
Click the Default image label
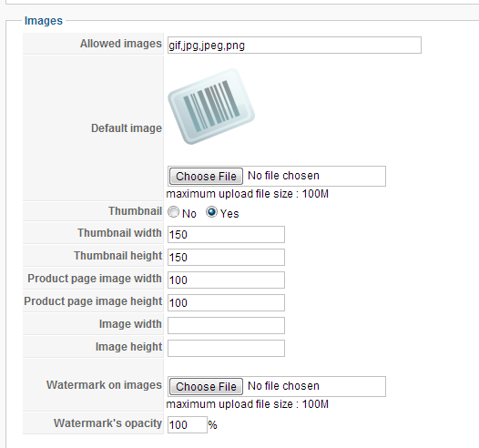127,128
